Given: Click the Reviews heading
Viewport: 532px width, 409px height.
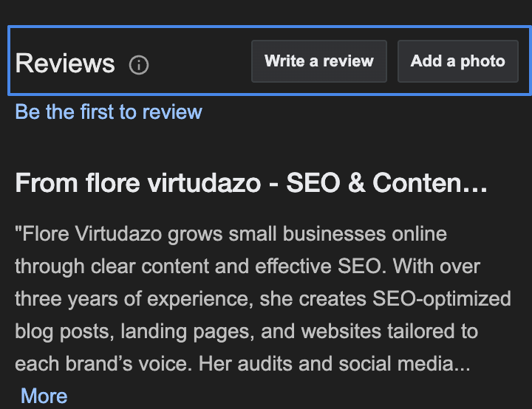Looking at the screenshot, I should click(65, 63).
